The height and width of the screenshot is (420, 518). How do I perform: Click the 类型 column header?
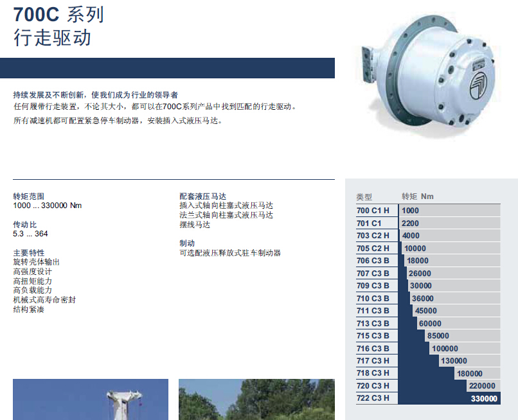click(x=364, y=197)
